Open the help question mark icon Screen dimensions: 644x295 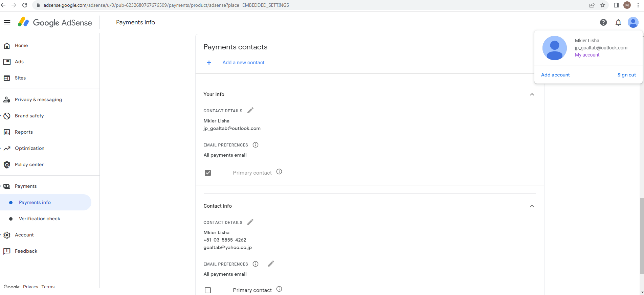[x=603, y=22]
